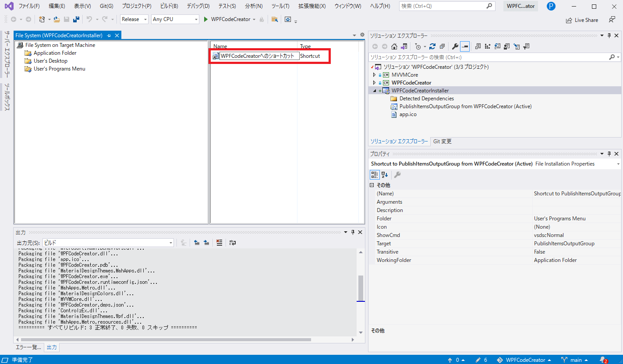Select the Application Folder tree node

55,53
